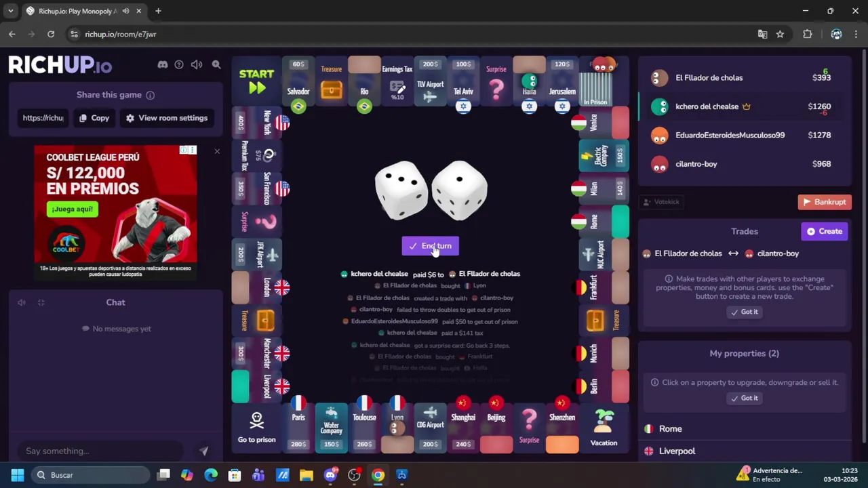Open a new browser tab
868x488 pixels.
pos(158,11)
